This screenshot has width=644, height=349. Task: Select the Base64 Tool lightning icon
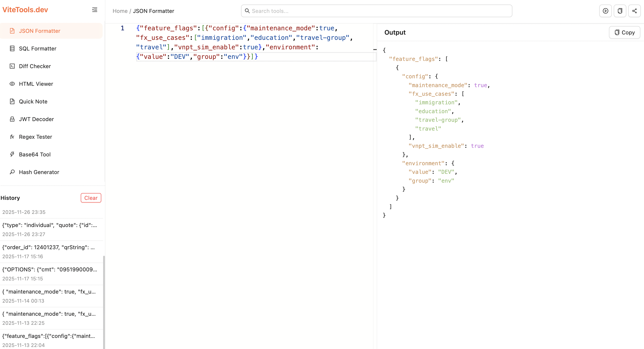coord(12,154)
